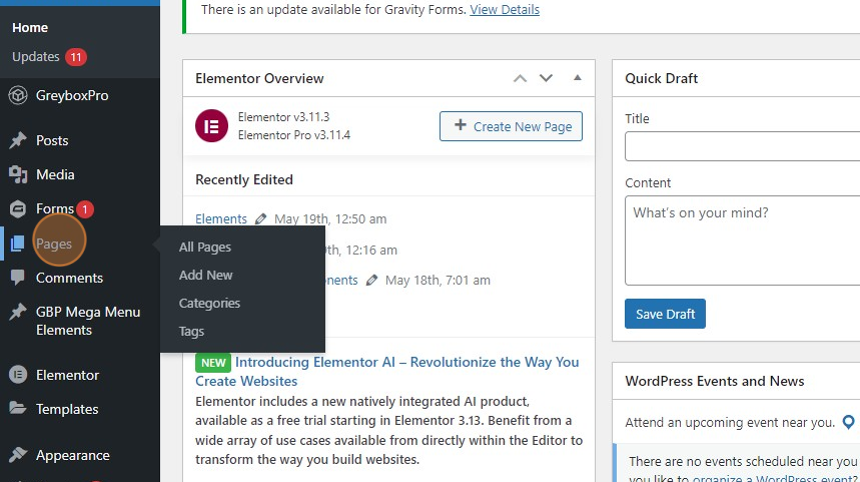Click Create New Page button
This screenshot has height=482, width=860.
click(x=511, y=126)
